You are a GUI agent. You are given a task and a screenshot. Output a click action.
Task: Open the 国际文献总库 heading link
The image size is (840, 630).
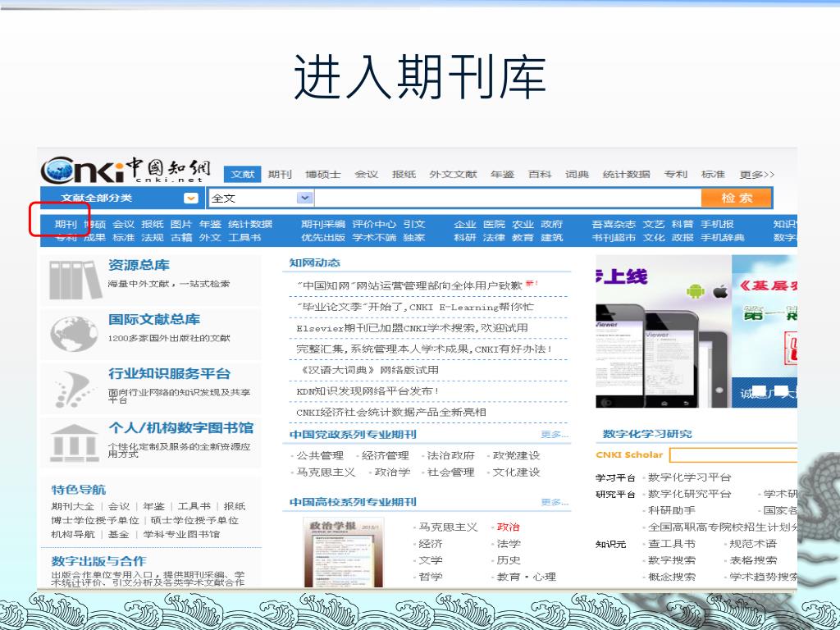[x=154, y=319]
